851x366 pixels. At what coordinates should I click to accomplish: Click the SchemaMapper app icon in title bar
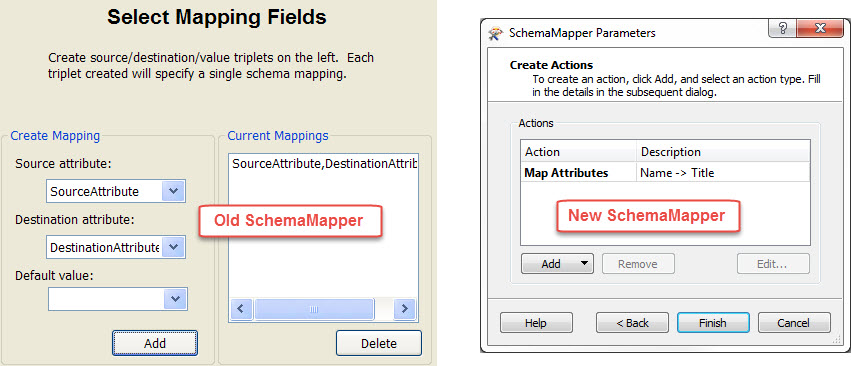pyautogui.click(x=496, y=33)
